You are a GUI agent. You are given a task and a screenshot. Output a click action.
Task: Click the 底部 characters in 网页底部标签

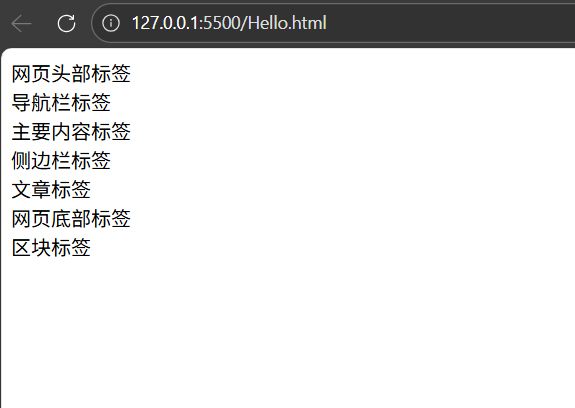point(71,218)
